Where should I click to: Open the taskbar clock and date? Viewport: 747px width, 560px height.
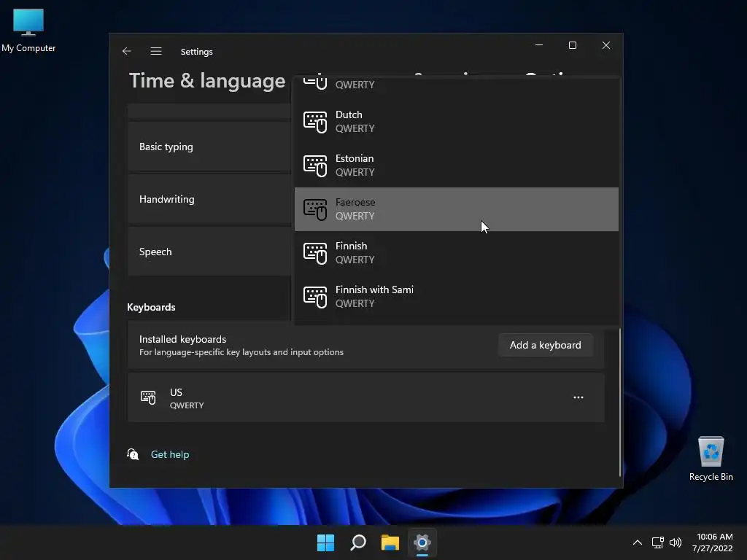tap(713, 542)
